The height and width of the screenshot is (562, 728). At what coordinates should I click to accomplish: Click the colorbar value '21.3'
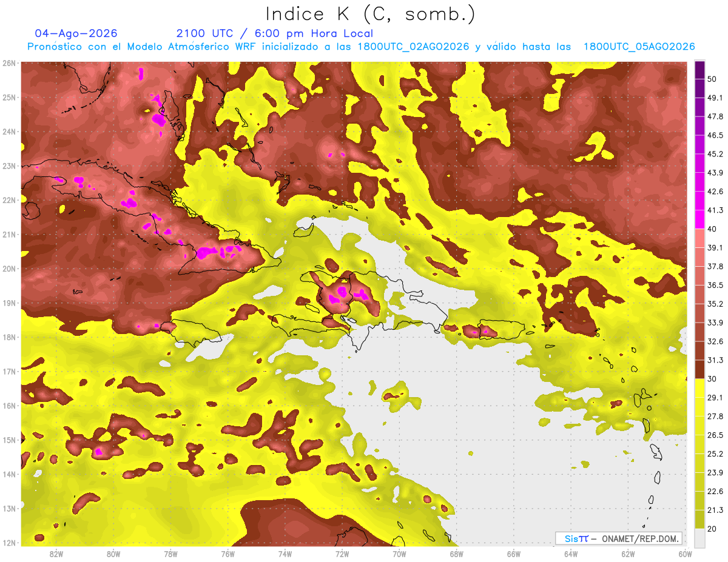[x=715, y=510]
